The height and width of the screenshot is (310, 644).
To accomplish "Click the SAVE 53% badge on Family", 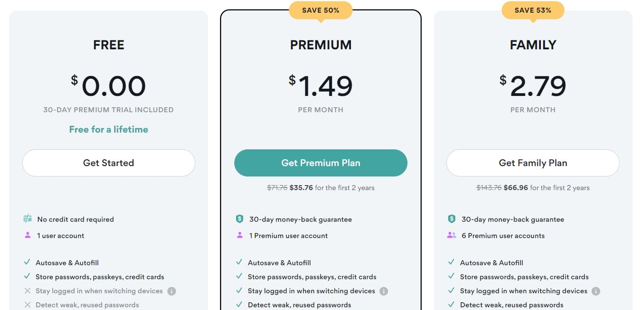I will (533, 10).
